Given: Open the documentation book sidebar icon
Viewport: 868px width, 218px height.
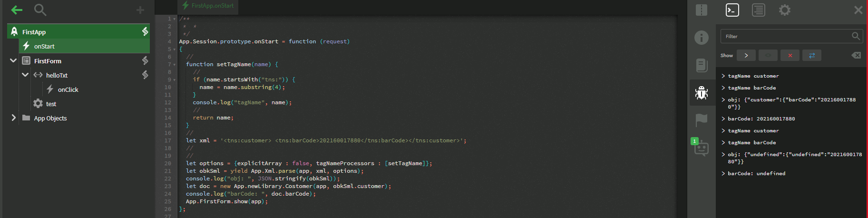Looking at the screenshot, I should tap(702, 65).
